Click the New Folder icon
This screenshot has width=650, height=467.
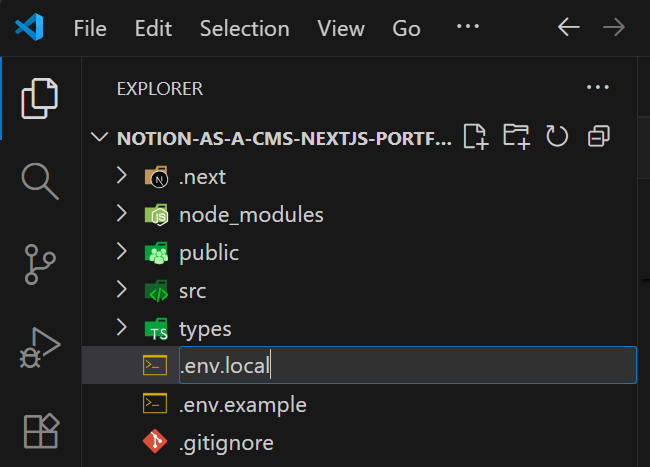click(516, 137)
